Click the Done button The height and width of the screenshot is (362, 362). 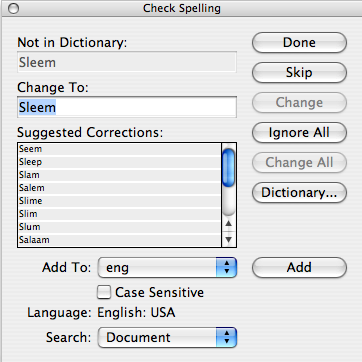[x=299, y=43]
